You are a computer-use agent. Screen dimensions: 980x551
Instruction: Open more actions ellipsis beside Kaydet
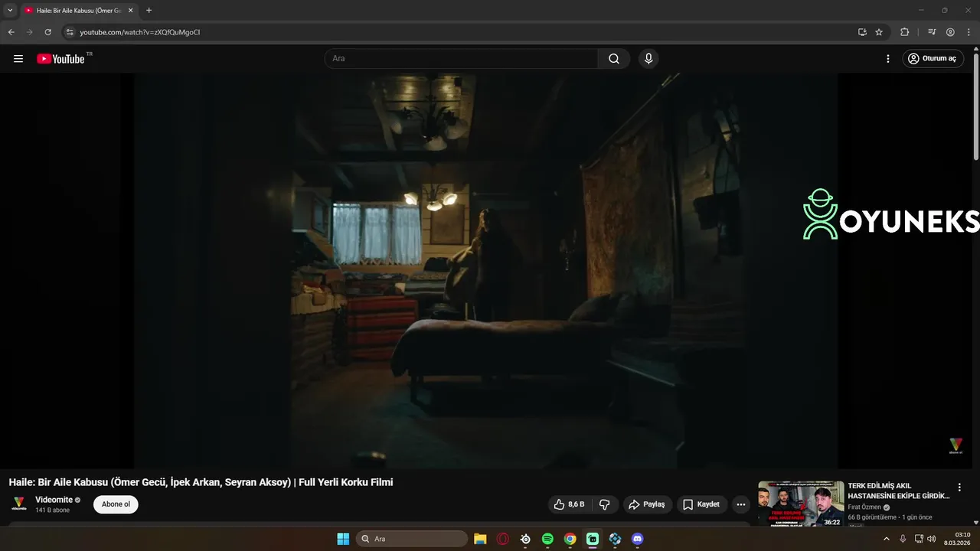tap(740, 504)
